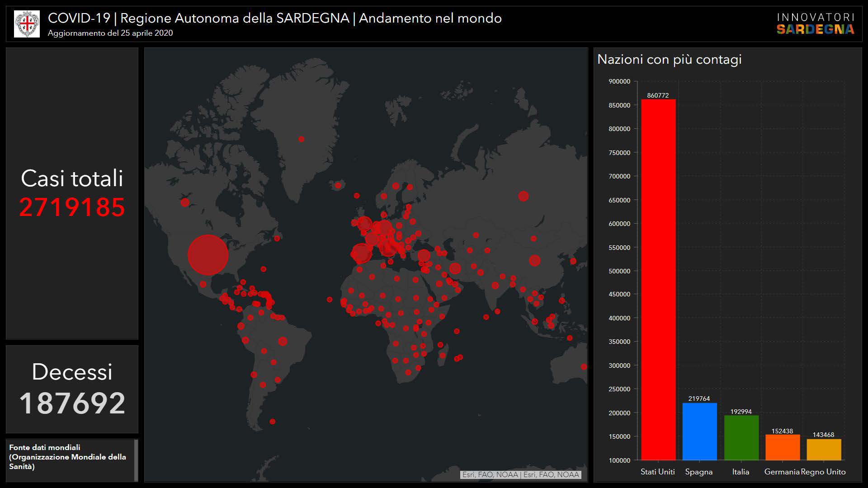Click the Esri, FAO, NOAA attribution link

click(x=520, y=474)
